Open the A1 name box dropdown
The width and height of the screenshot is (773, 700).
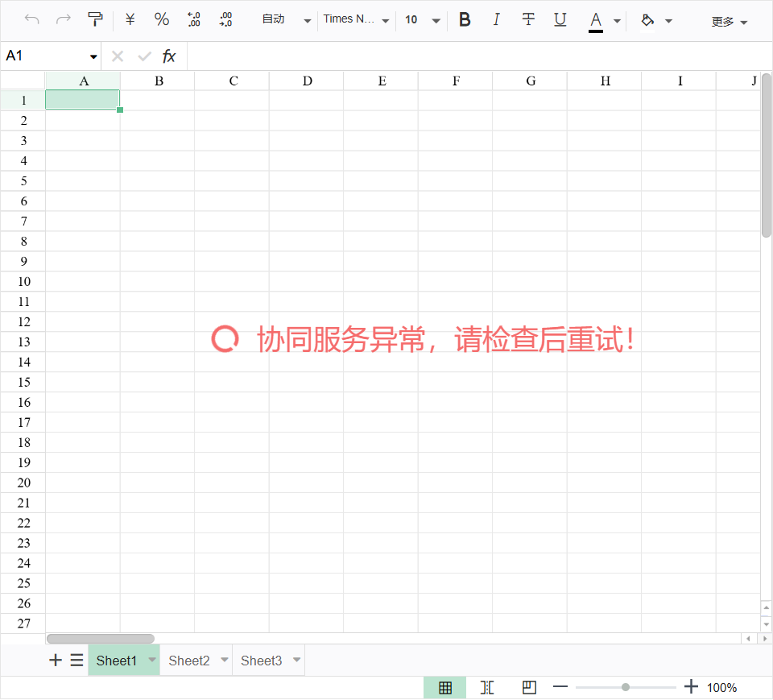[x=93, y=56]
